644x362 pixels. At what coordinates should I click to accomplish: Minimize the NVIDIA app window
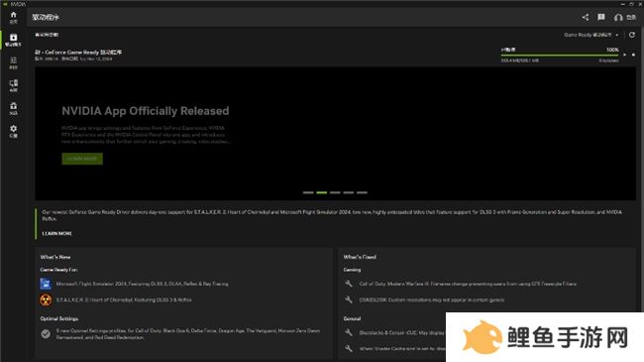click(x=622, y=4)
